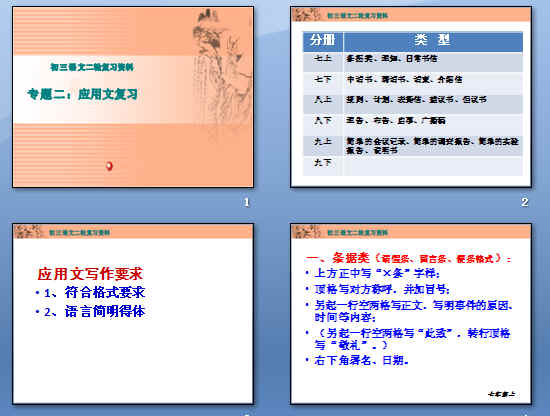Click the type cell beside '八上'
Screen dimensions: 550x416
[x=433, y=103]
